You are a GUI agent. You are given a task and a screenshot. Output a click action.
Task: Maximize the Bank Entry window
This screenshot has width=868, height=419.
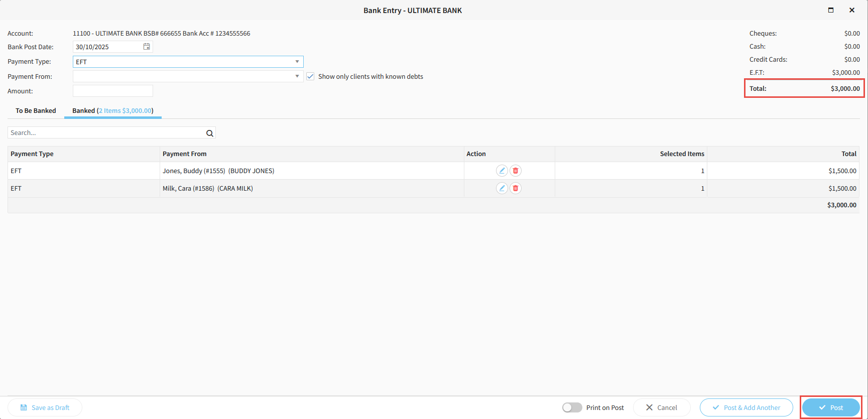point(831,10)
